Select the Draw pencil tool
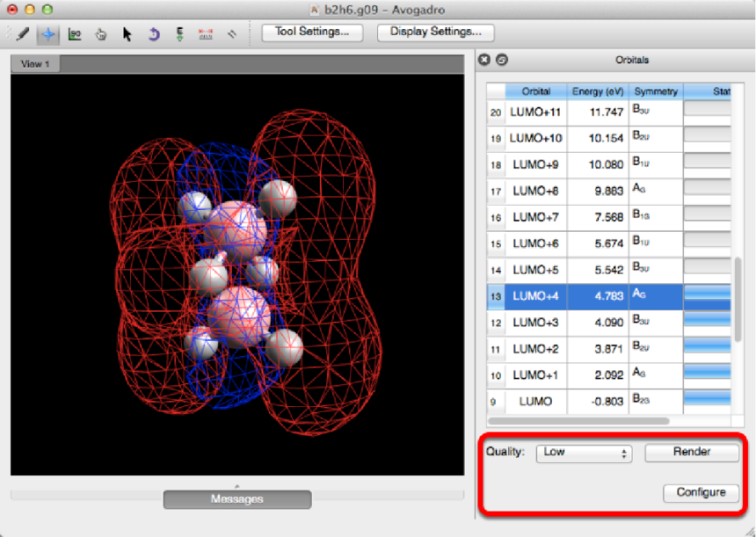The width and height of the screenshot is (756, 537). (22, 34)
